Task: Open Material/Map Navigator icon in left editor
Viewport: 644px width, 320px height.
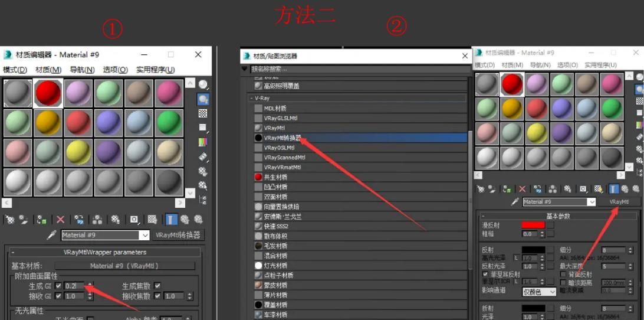Action: click(203, 200)
